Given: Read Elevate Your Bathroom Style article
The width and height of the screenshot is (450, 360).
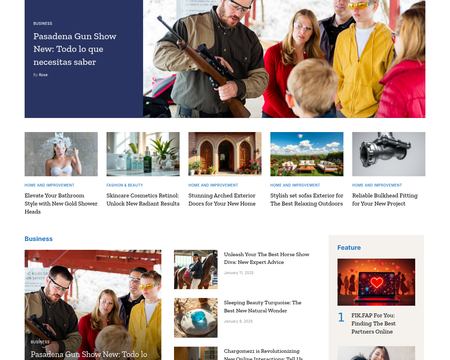Looking at the screenshot, I should point(61,203).
